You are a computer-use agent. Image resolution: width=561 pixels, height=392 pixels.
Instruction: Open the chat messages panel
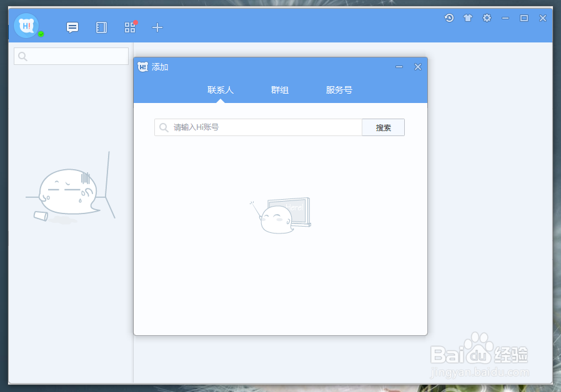pyautogui.click(x=72, y=27)
